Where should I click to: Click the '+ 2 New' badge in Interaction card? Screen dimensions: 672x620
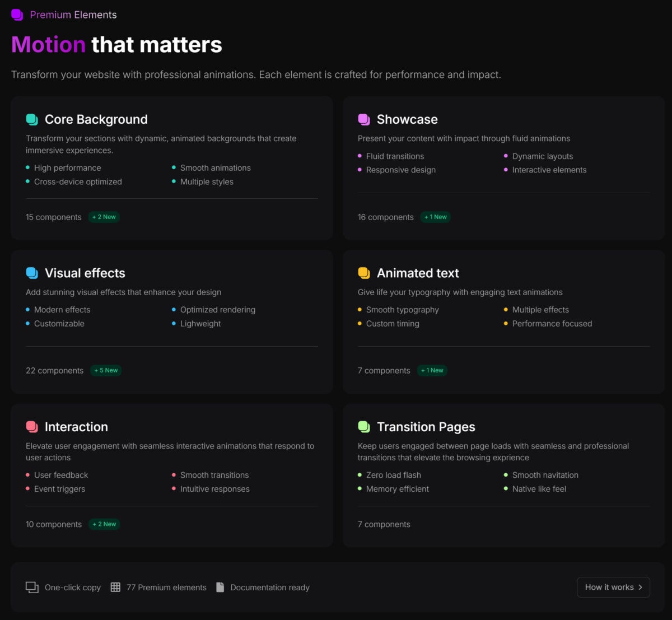point(104,524)
